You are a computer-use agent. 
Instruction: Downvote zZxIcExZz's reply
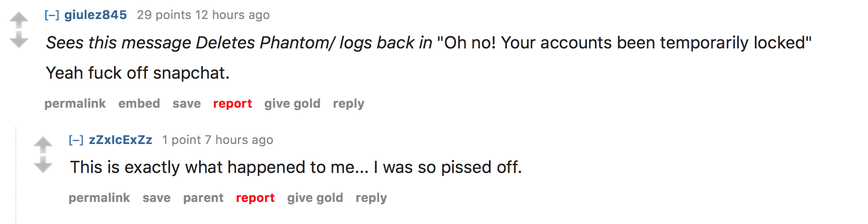[x=43, y=165]
